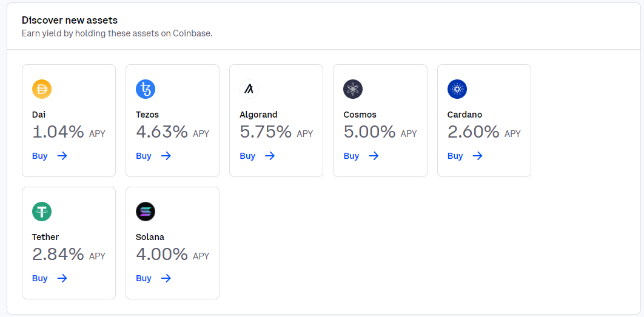Select the Tezos asset name

(x=147, y=115)
